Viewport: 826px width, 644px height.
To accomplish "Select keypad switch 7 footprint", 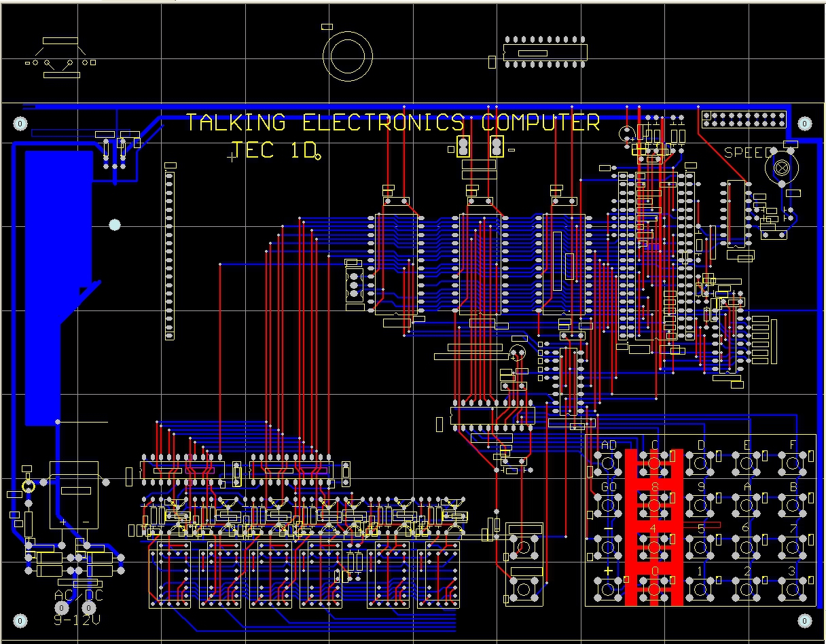I will (792, 547).
